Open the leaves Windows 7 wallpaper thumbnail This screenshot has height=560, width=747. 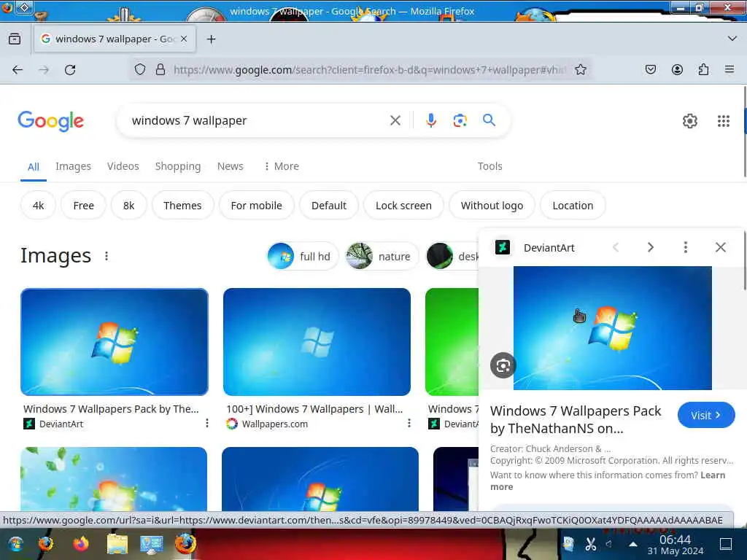pyautogui.click(x=114, y=479)
